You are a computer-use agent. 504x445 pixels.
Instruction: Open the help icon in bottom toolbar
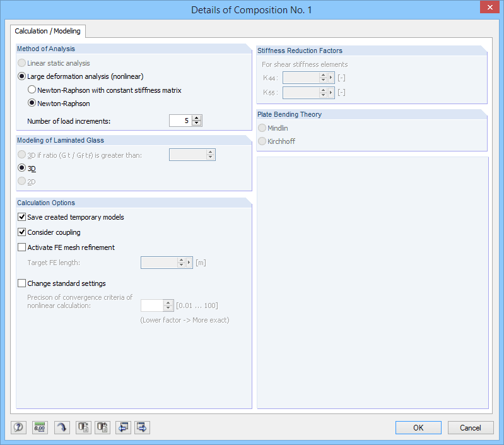[19, 427]
